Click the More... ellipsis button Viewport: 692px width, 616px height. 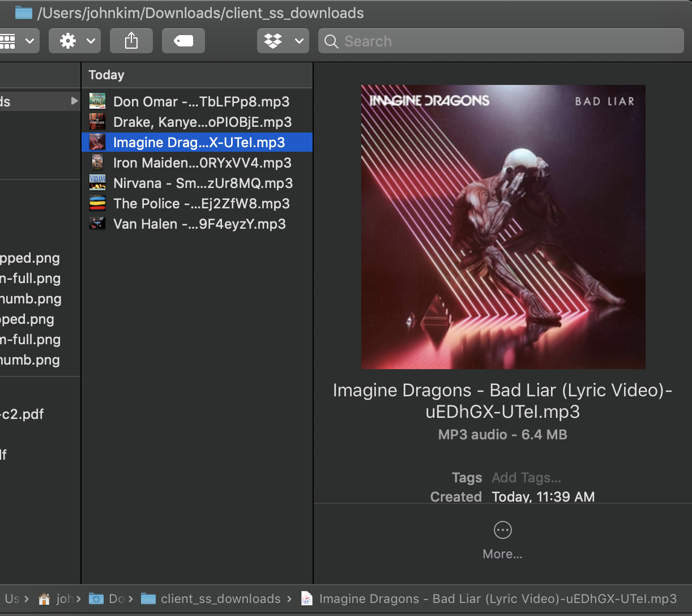coord(502,530)
